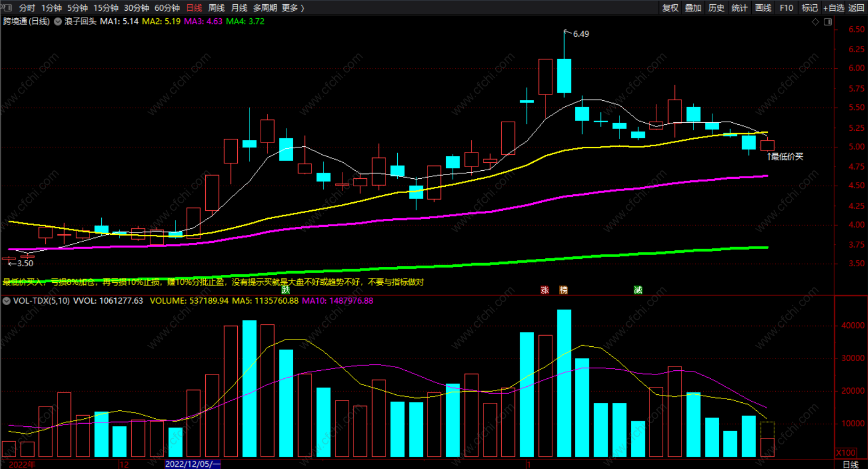868x469 pixels.
Task: Click the 2022/12/05 date marker on timeline
Action: [x=192, y=464]
